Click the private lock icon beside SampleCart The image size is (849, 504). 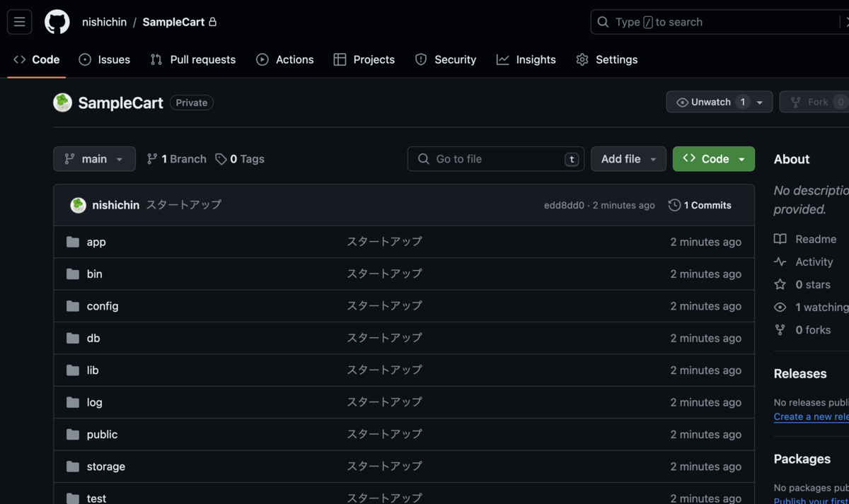(212, 22)
